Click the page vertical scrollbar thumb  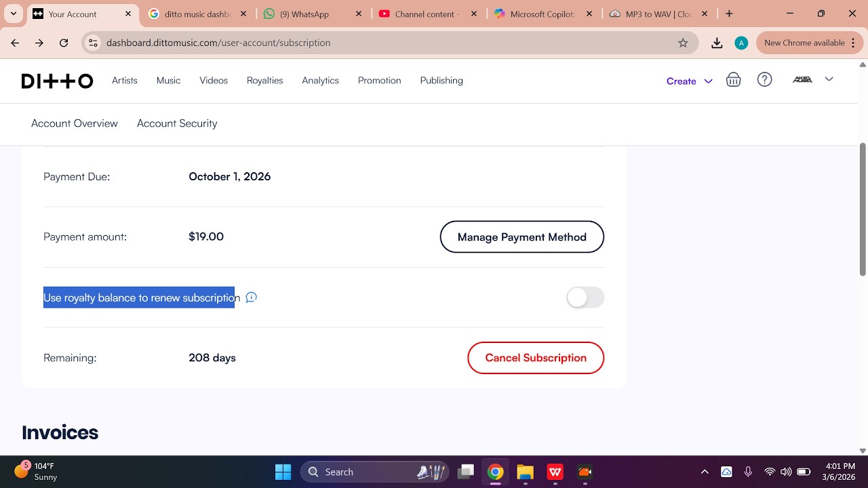point(863,209)
